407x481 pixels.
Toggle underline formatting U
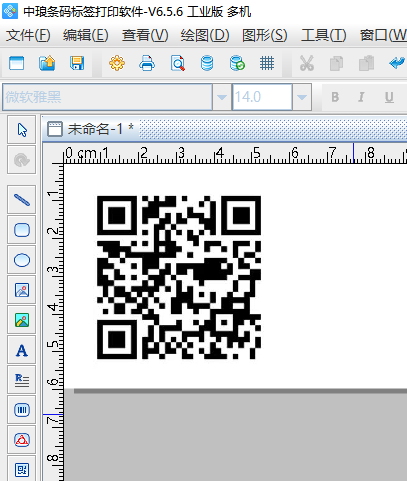tap(389, 97)
